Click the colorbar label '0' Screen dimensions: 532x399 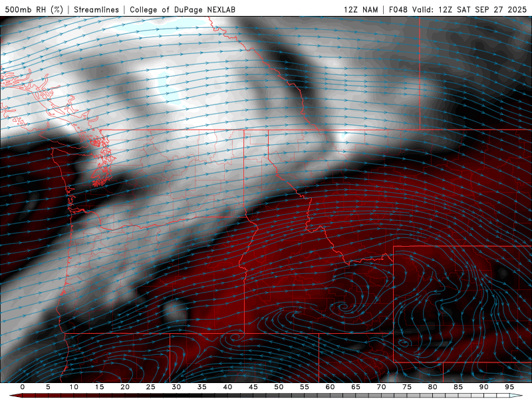point(23,387)
